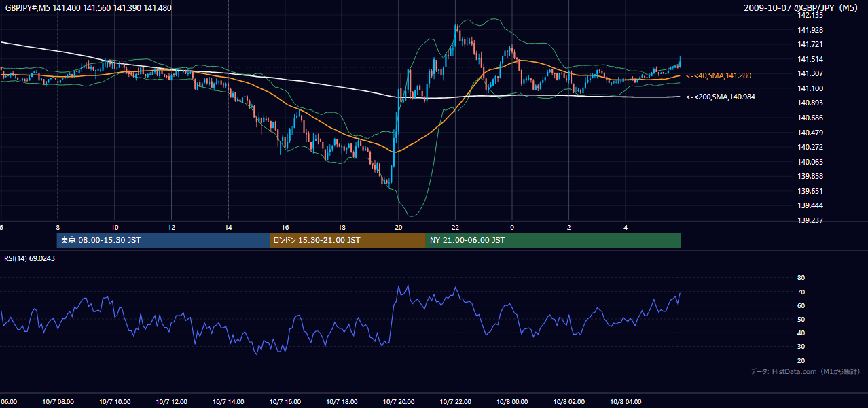Click price axis value 139.237
The height and width of the screenshot is (408, 868).
(x=811, y=220)
